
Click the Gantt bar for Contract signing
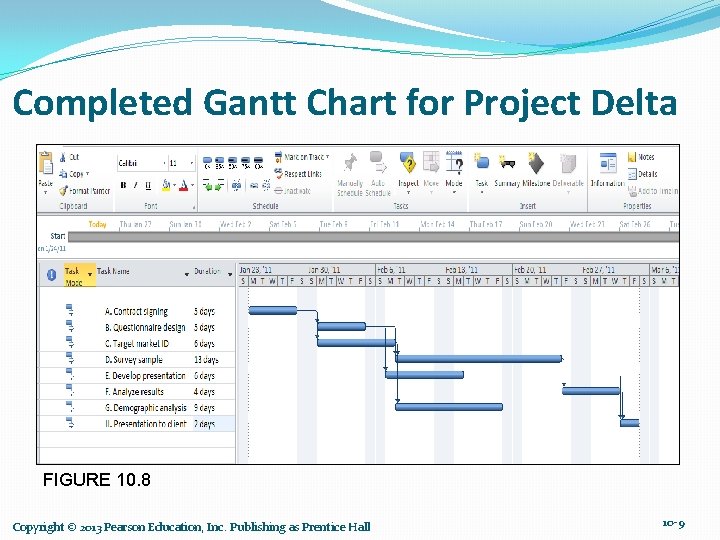273,310
